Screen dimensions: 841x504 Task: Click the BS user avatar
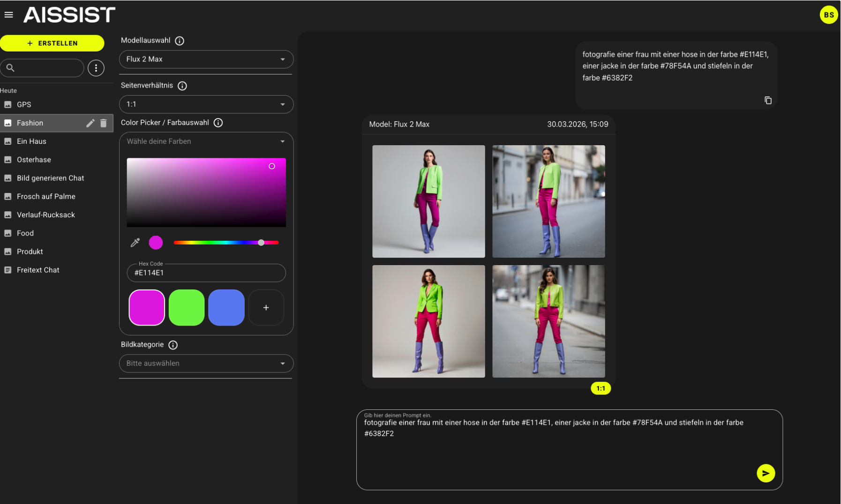(x=828, y=15)
